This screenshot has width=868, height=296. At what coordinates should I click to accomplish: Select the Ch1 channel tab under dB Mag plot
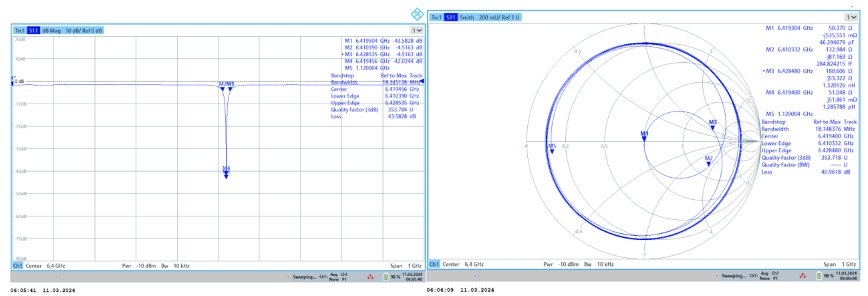tap(17, 266)
